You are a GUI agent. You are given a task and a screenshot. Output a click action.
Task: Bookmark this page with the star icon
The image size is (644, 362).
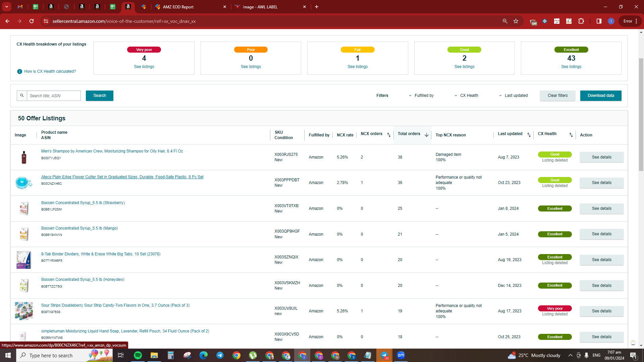(516, 21)
